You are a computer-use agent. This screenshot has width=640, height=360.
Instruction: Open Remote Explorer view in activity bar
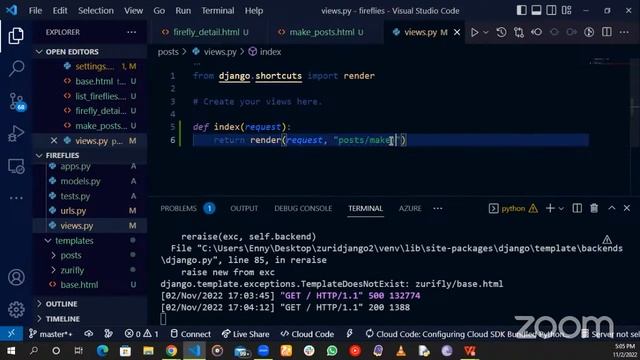pos(16,166)
